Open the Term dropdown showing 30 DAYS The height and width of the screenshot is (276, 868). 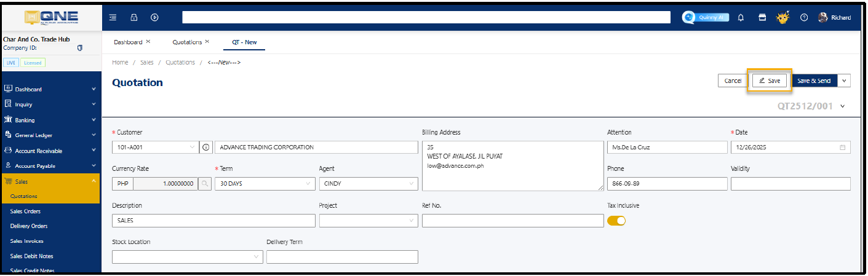265,183
